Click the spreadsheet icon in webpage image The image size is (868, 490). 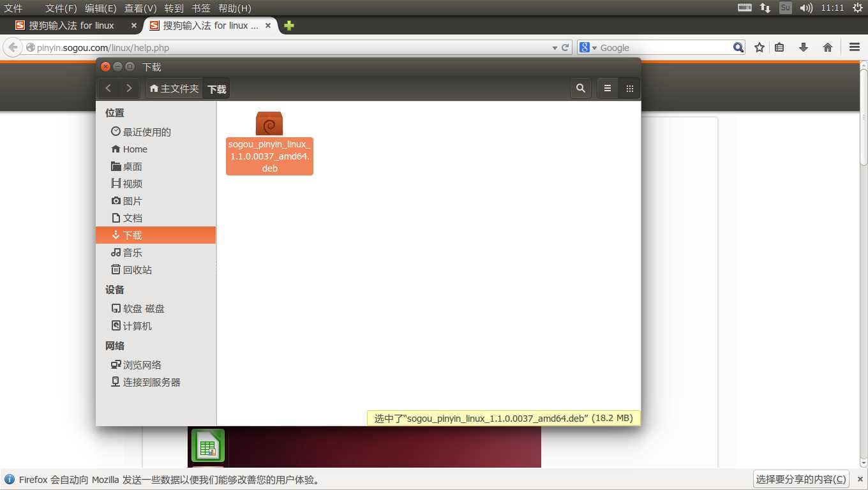207,445
